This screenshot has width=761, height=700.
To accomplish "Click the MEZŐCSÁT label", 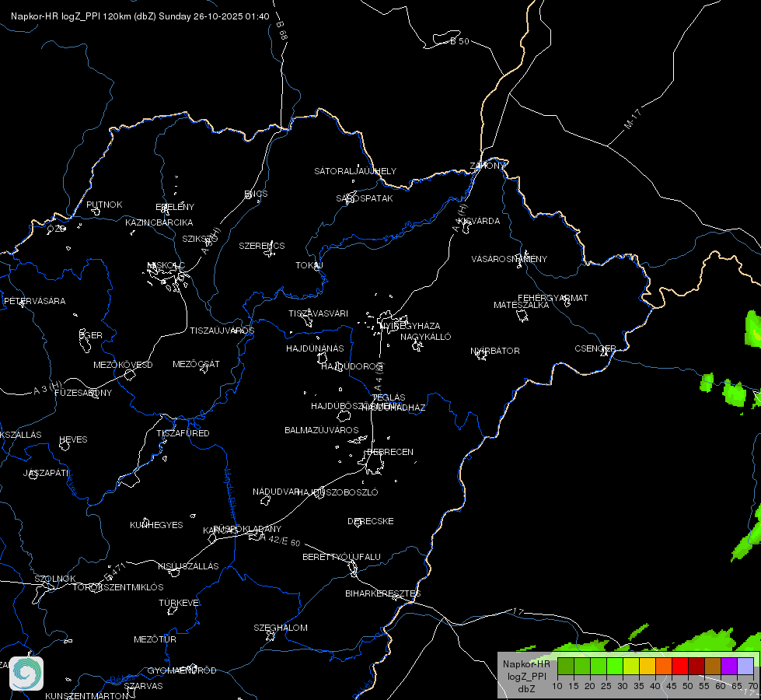I will pos(196,364).
